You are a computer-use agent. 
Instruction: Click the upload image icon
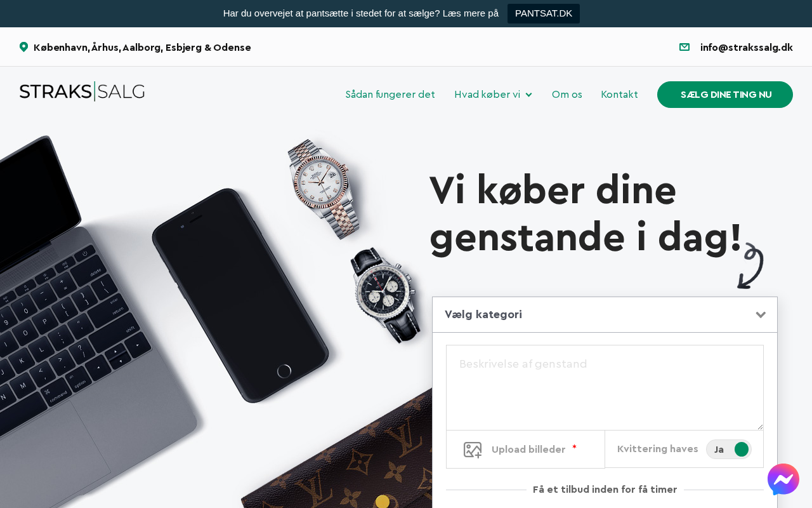[473, 450]
